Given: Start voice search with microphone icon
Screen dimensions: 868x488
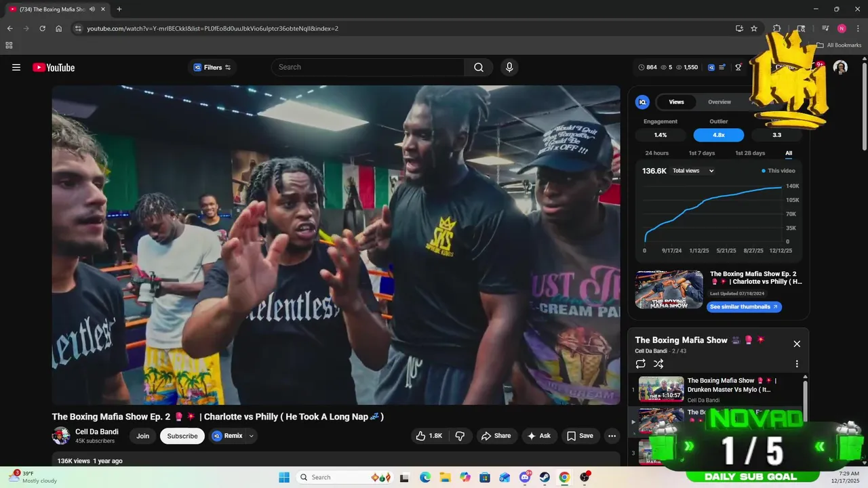Looking at the screenshot, I should click(509, 67).
